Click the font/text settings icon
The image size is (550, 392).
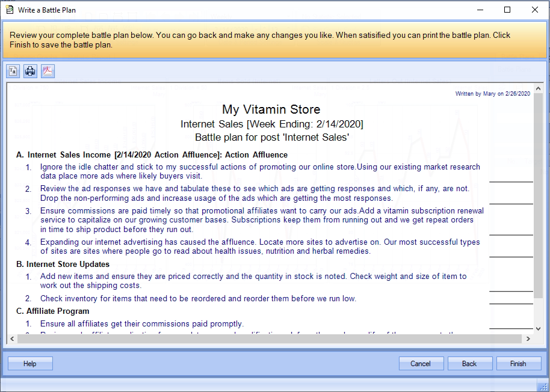[13, 72]
